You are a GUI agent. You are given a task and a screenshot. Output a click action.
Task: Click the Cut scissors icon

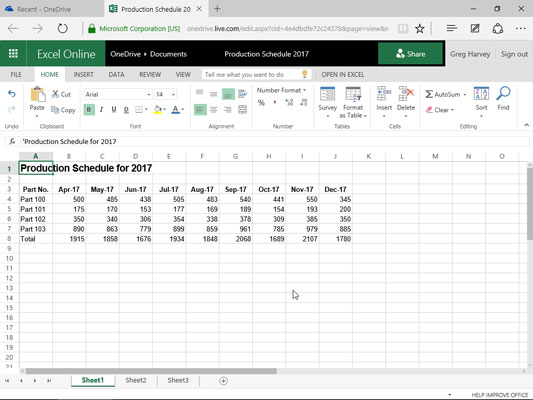tap(55, 94)
